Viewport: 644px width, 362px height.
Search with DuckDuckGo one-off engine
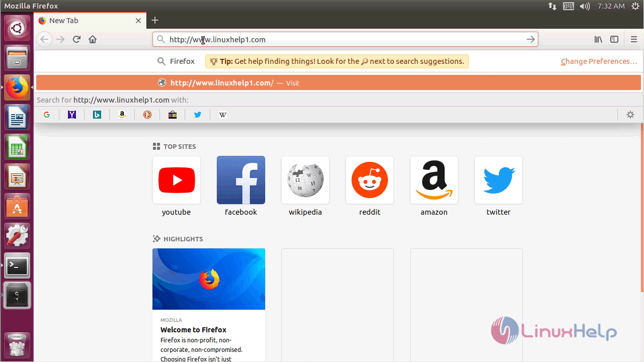click(147, 115)
